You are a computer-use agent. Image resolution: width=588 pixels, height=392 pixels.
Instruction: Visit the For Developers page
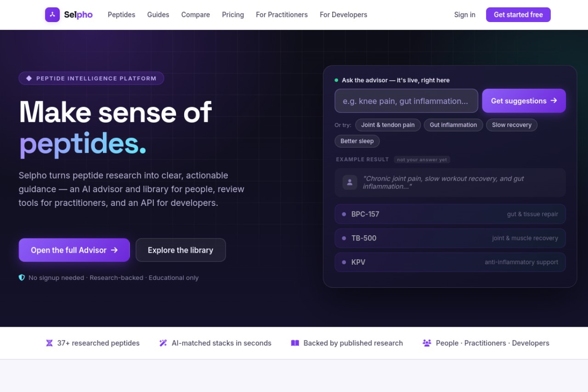point(344,15)
